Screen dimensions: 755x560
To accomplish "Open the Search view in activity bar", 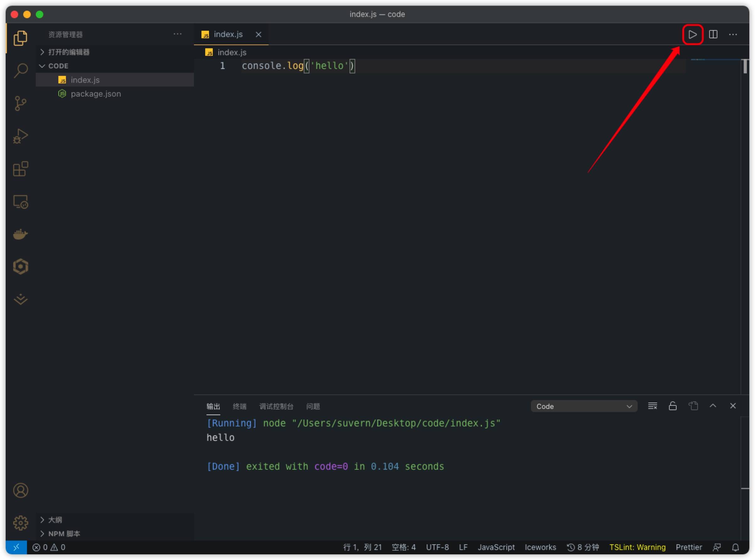I will point(20,71).
